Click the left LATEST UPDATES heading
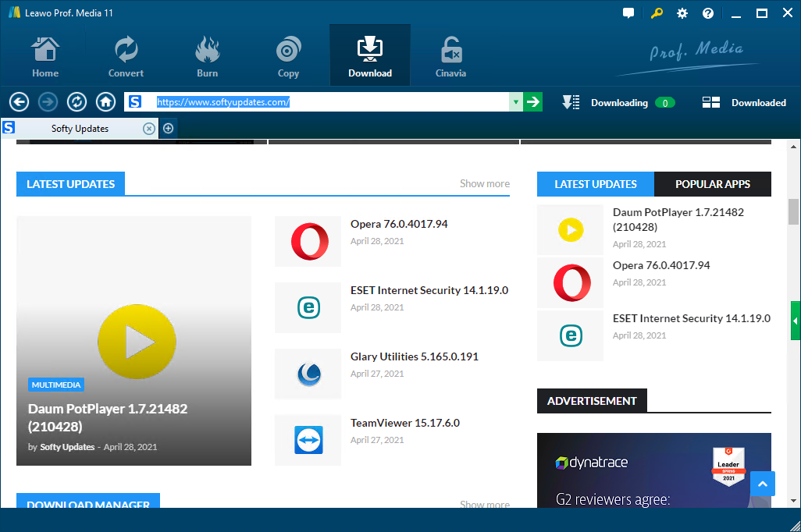Screen dimensions: 801x532 pos(70,184)
